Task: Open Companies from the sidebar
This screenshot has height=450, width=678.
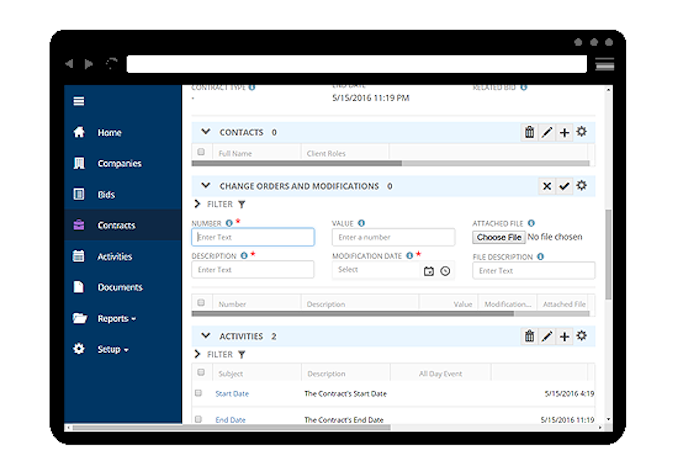Action: click(x=119, y=163)
